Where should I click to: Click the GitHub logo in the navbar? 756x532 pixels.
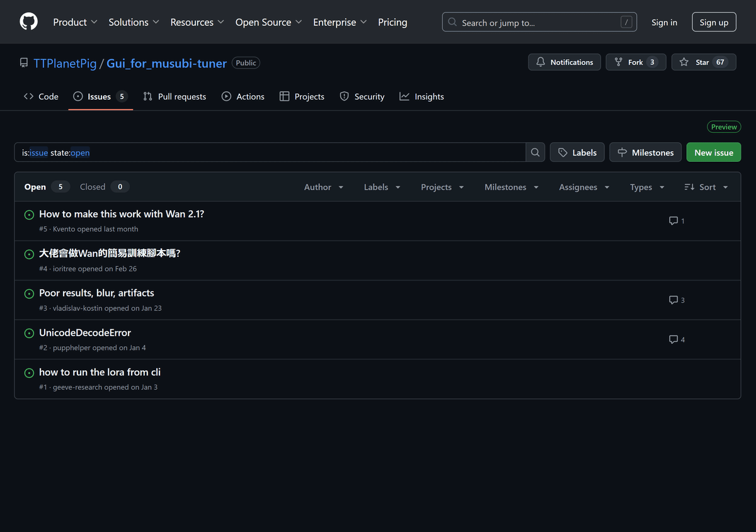point(28,21)
